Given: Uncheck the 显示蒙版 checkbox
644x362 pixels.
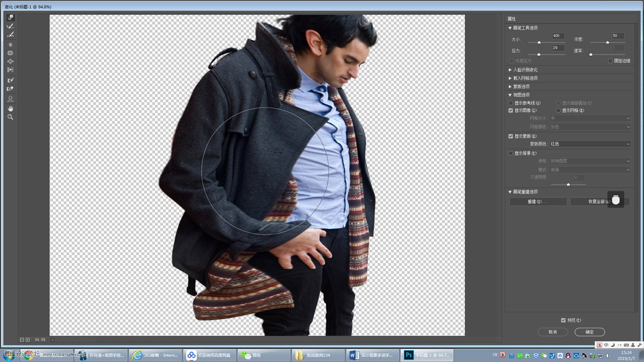Looking at the screenshot, I should [511, 136].
